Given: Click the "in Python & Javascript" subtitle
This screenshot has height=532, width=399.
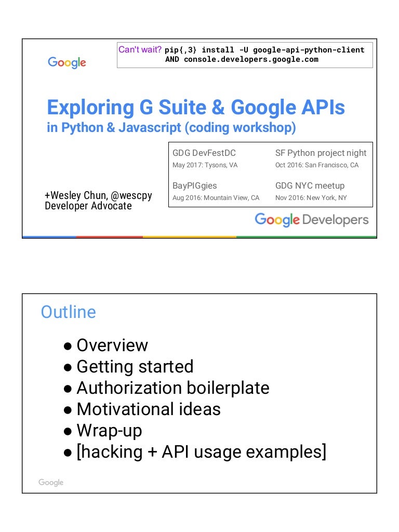Looking at the screenshot, I should pyautogui.click(x=171, y=128).
